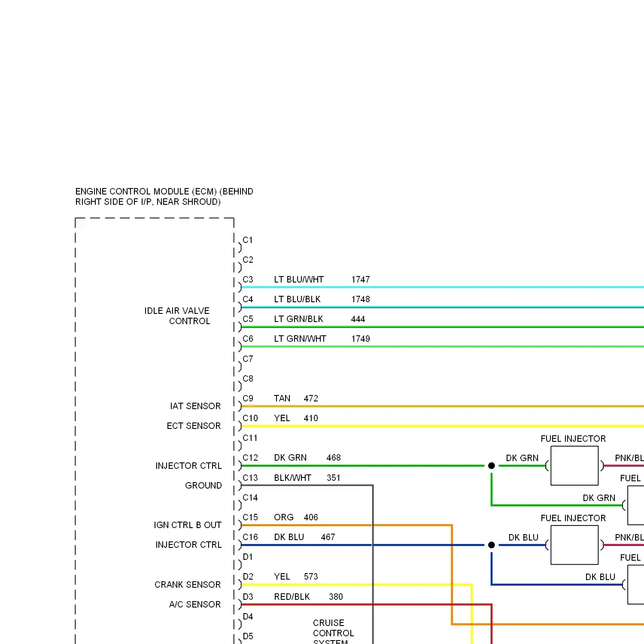Click pin label C8
This screenshot has height=644, width=644.
tap(248, 379)
